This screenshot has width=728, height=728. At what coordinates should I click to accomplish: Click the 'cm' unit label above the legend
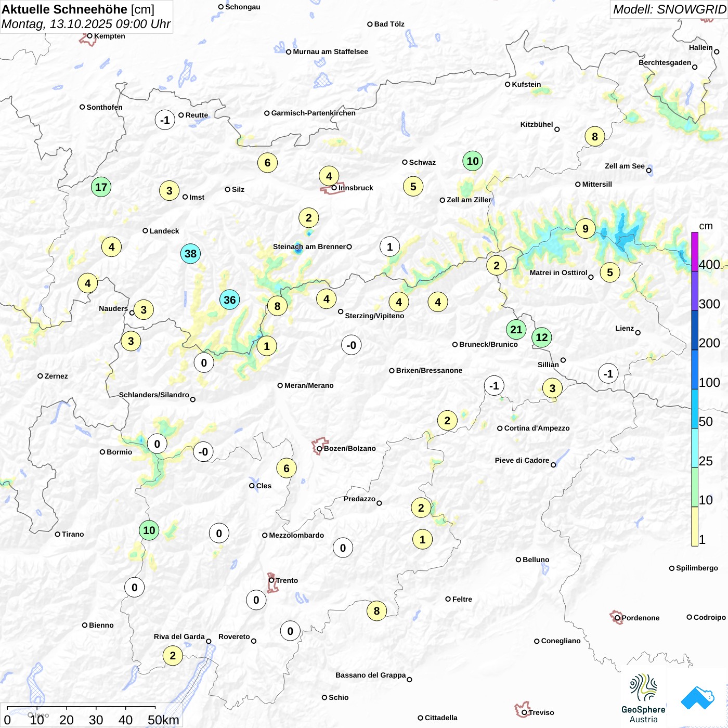pos(706,226)
